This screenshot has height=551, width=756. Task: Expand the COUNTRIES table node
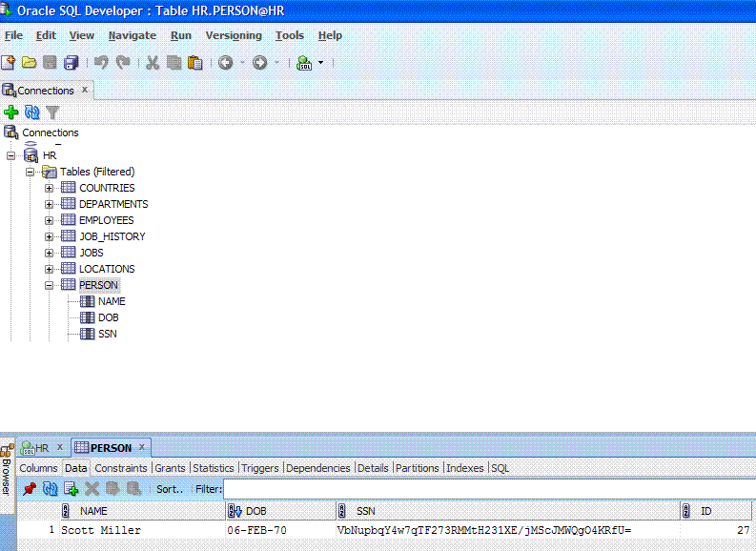click(x=49, y=188)
